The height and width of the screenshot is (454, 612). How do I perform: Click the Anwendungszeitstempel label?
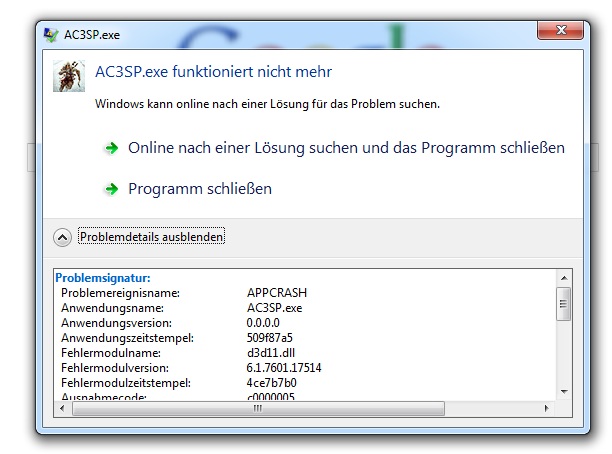click(x=127, y=338)
